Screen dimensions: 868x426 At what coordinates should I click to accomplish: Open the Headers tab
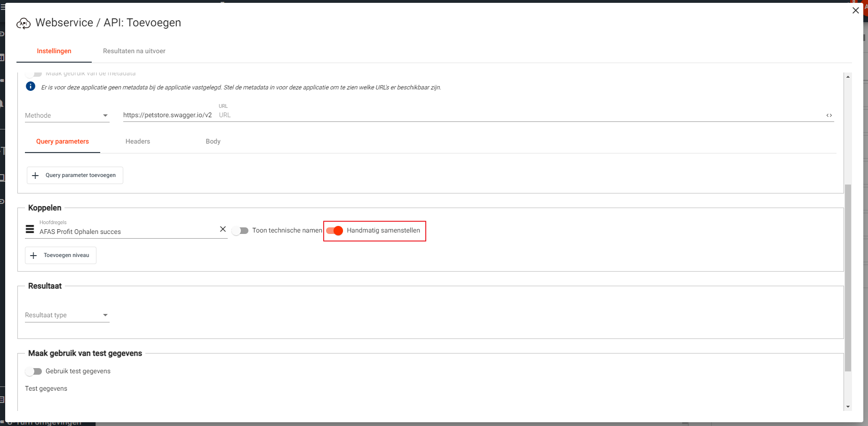(x=137, y=141)
